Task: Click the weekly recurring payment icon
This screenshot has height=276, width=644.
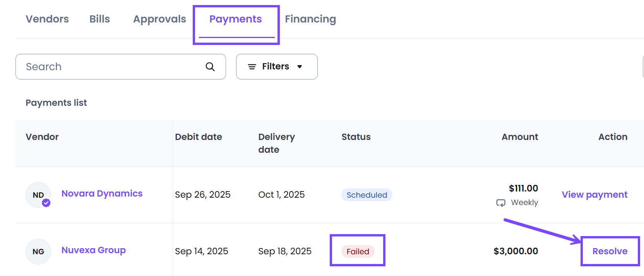Action: point(501,203)
